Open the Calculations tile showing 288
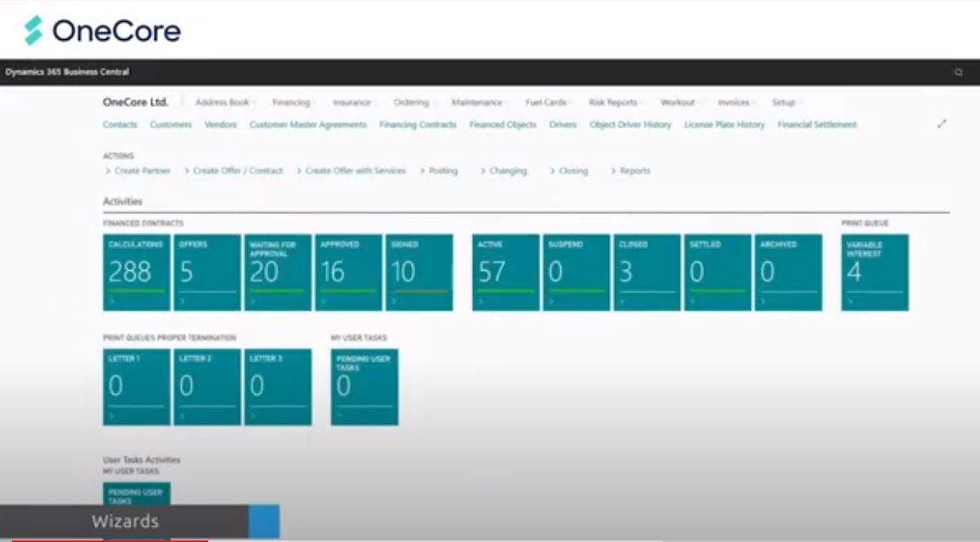980x542 pixels. pyautogui.click(x=136, y=273)
